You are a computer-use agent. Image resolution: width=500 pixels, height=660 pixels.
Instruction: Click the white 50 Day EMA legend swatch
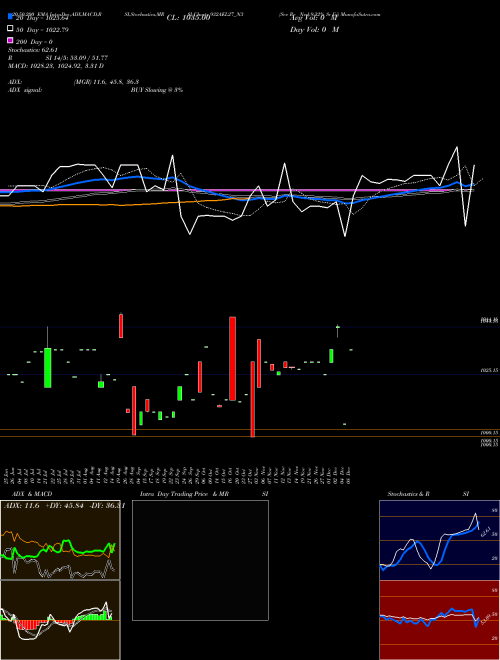point(10,29)
